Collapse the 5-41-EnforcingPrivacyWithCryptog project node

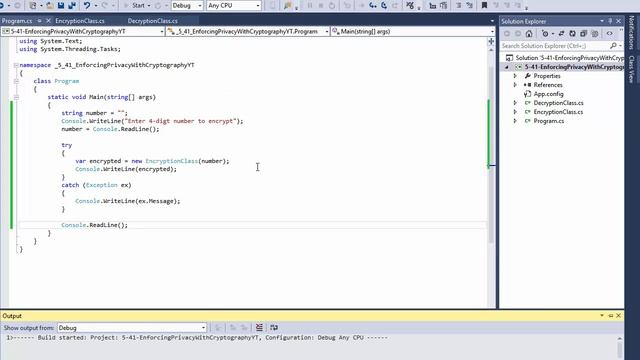(507, 67)
